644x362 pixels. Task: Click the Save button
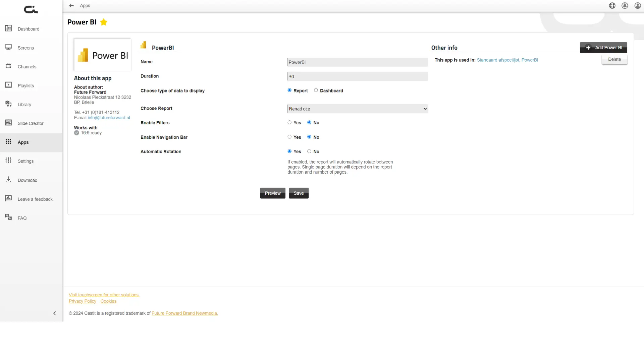coord(299,193)
